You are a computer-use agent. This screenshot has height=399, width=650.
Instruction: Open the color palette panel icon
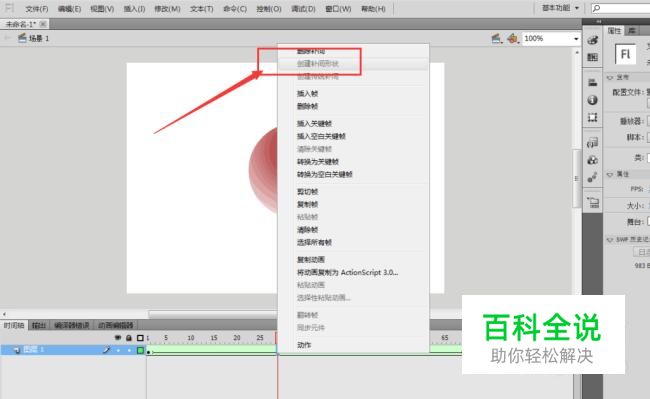[x=592, y=40]
